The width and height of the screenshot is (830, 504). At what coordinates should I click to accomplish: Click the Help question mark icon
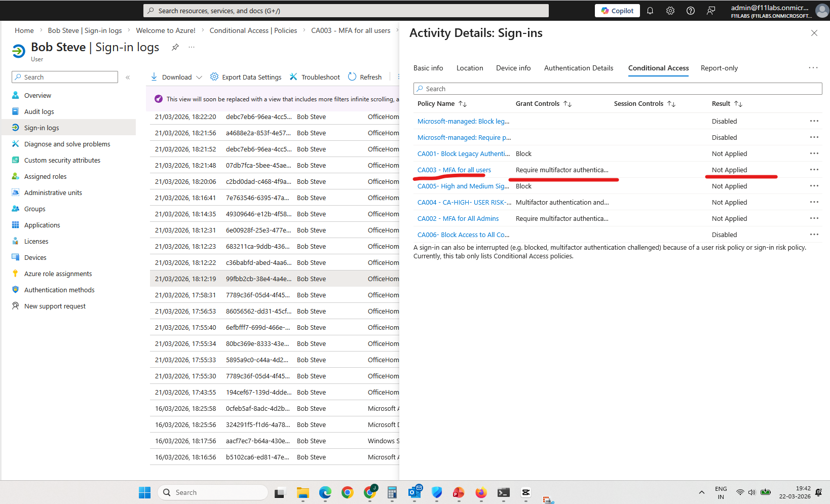(x=691, y=11)
